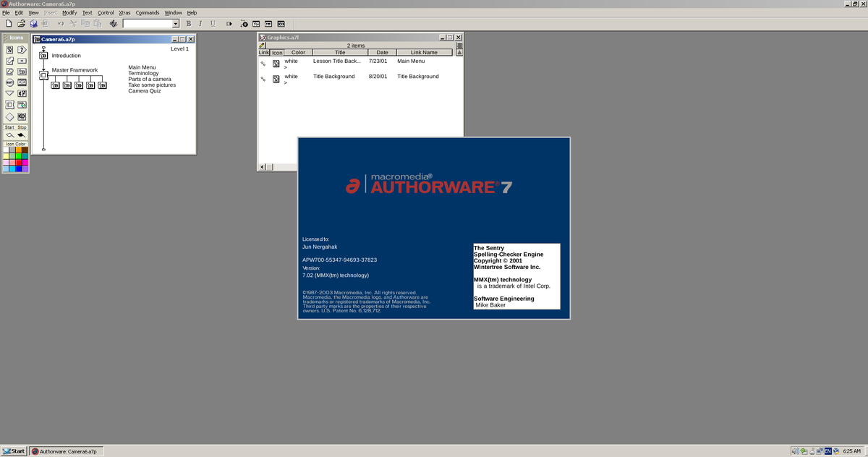Open the Control Panel toolbar button
Image resolution: width=868 pixels, height=457 pixels.
[x=244, y=23]
